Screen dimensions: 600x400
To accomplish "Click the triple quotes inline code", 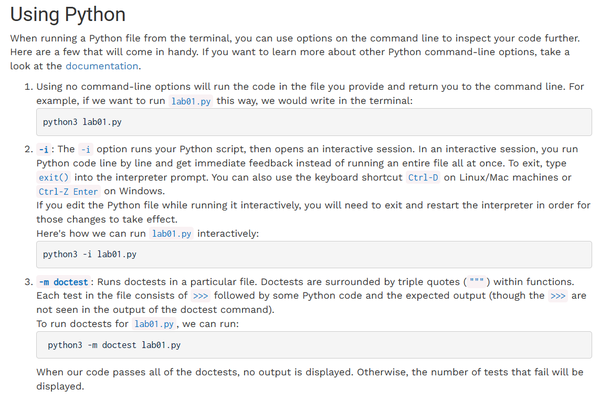I will click(475, 282).
